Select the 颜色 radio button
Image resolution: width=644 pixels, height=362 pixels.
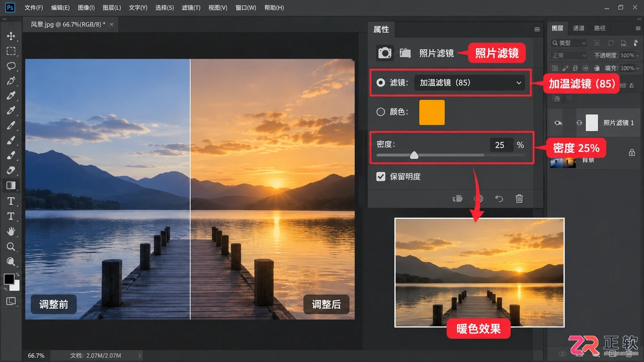click(x=381, y=112)
